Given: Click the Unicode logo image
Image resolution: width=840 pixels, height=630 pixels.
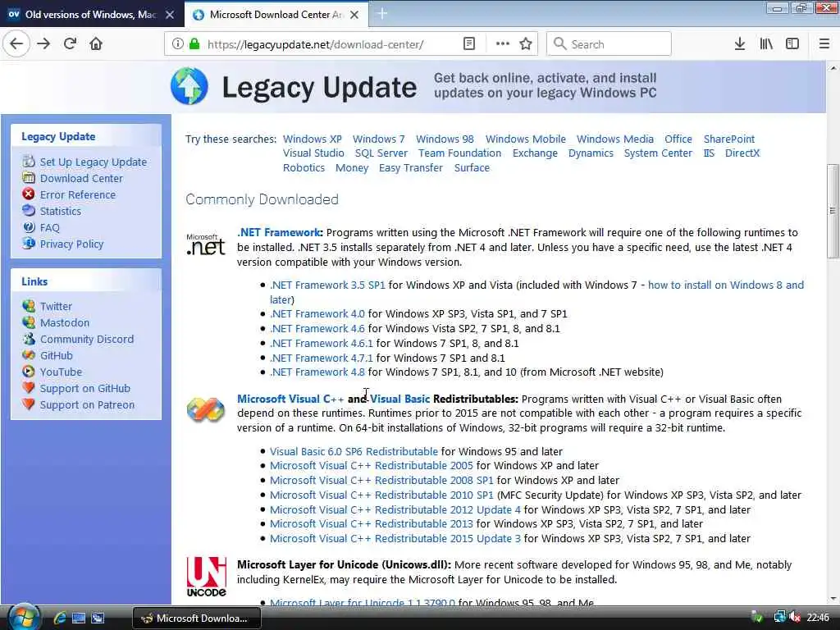Looking at the screenshot, I should pos(206,577).
